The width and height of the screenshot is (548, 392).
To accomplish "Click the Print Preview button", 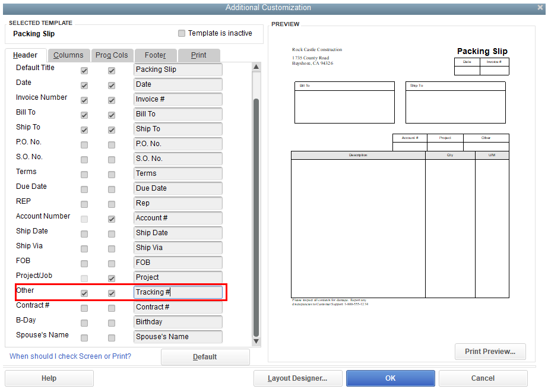I will click(490, 352).
